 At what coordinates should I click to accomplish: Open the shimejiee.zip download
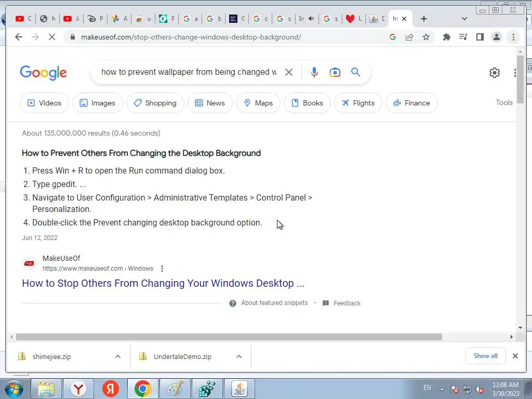[51, 356]
